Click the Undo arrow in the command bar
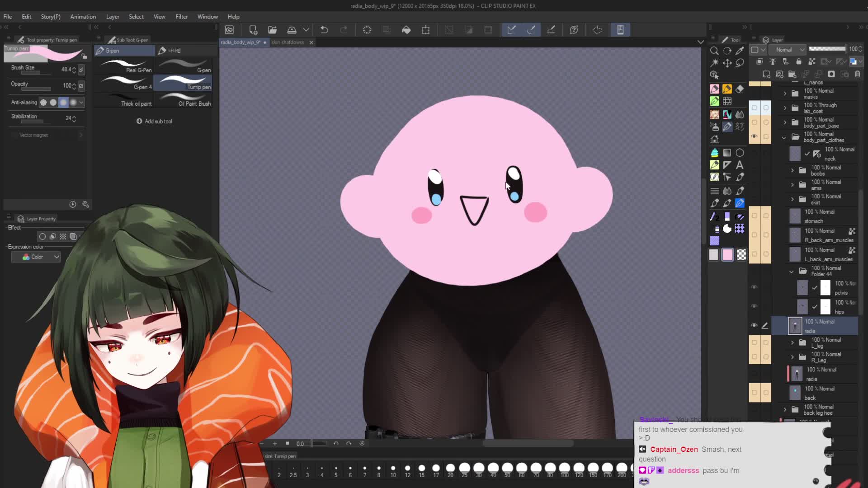This screenshot has height=488, width=868. pos(324,30)
